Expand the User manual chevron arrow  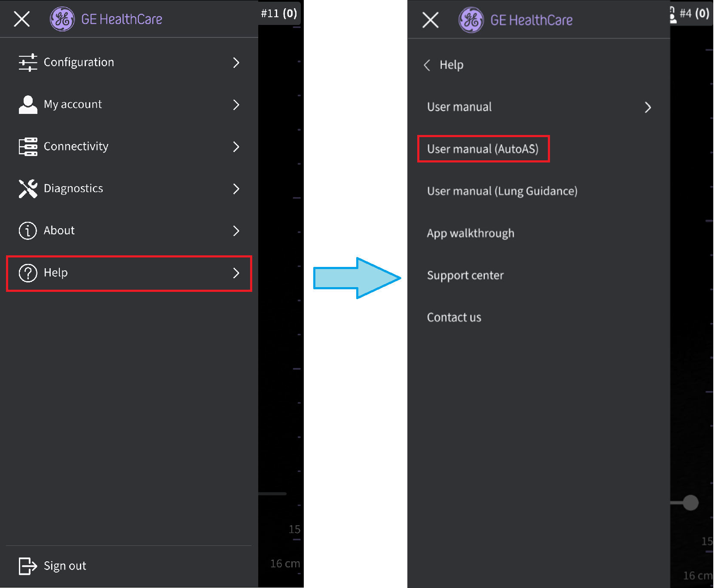[648, 107]
